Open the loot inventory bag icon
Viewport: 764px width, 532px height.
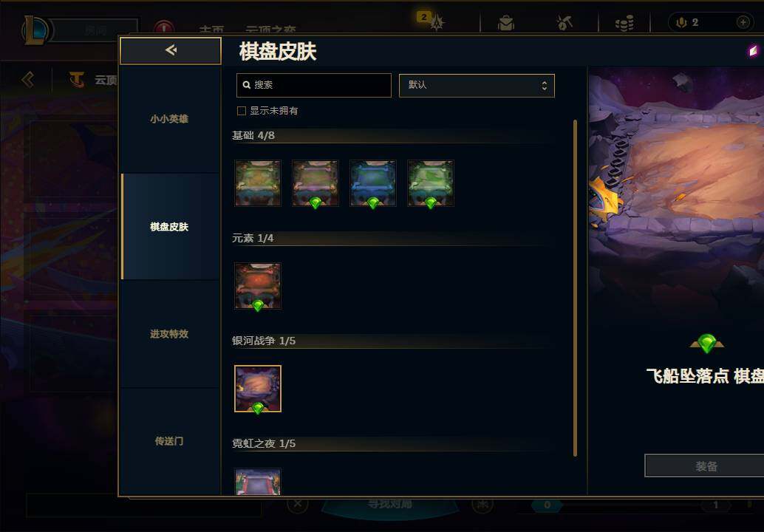pos(505,23)
